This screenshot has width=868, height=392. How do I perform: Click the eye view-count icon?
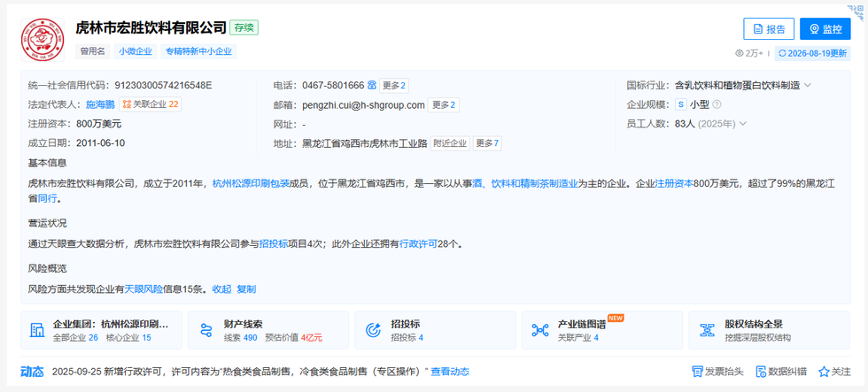[x=739, y=53]
